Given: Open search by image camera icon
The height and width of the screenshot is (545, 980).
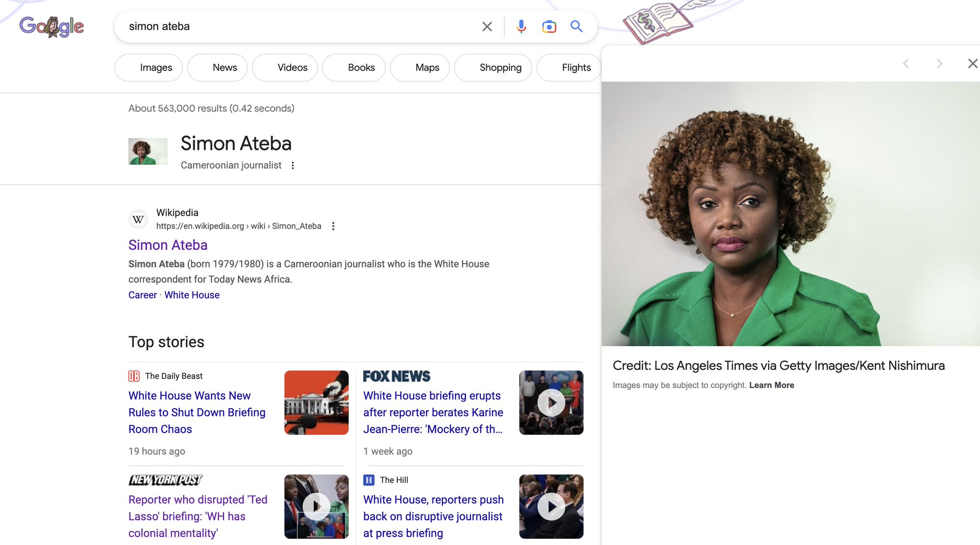Looking at the screenshot, I should pos(549,26).
